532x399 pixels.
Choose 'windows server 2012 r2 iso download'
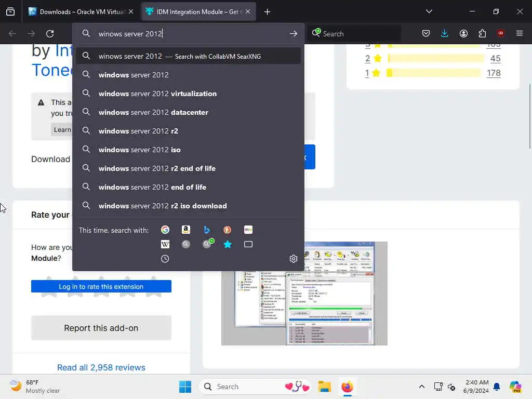tap(188, 206)
